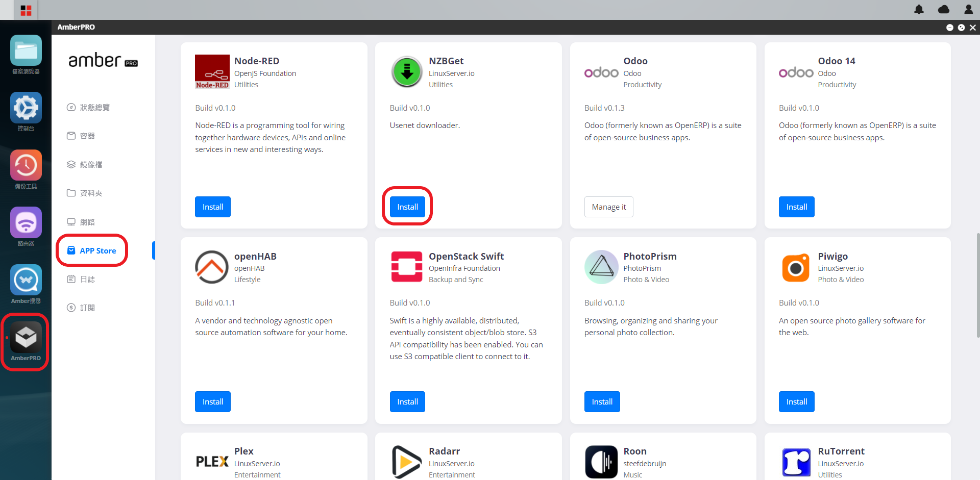Open the router Wi-Fi icon

[26, 222]
